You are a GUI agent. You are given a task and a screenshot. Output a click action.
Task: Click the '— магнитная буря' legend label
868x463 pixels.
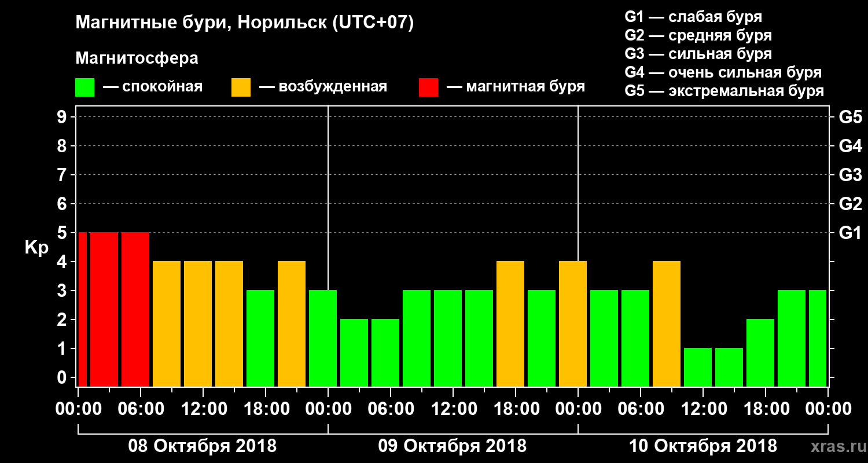[x=516, y=87]
